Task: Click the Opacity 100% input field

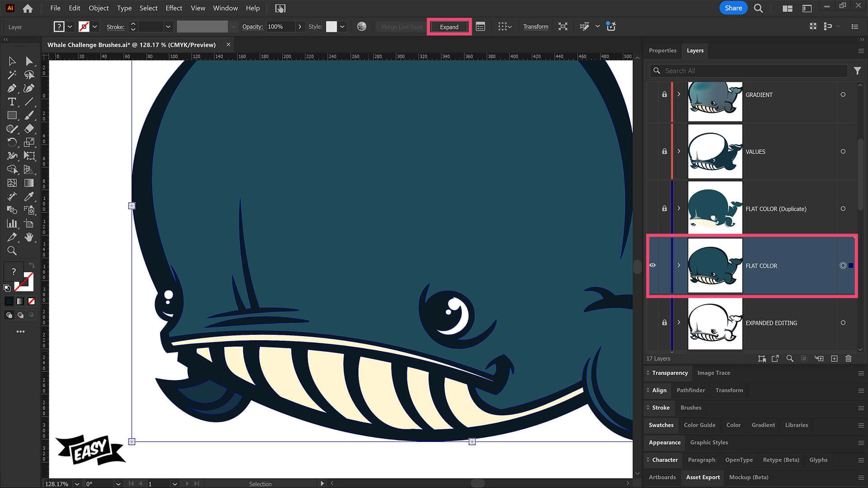Action: (280, 27)
